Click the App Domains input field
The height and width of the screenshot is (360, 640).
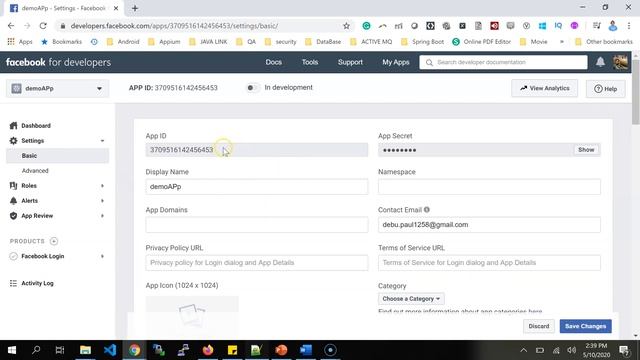(x=257, y=224)
